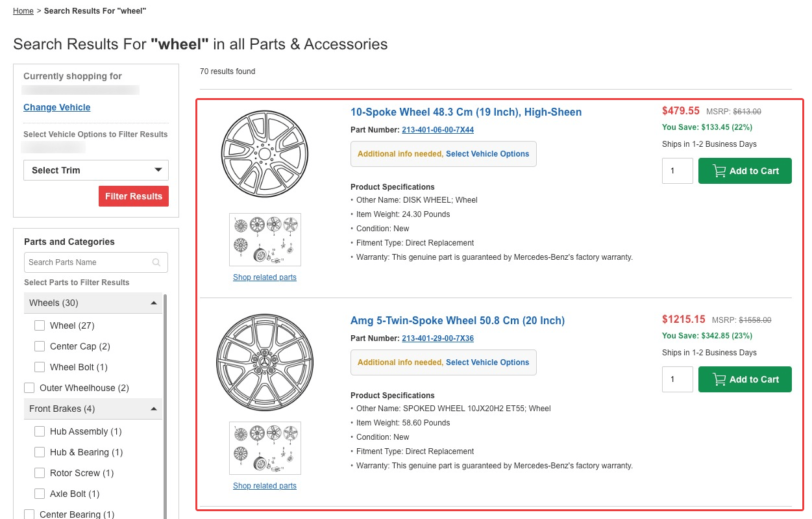
Task: Select the Rotor Screw filter
Action: [40, 473]
